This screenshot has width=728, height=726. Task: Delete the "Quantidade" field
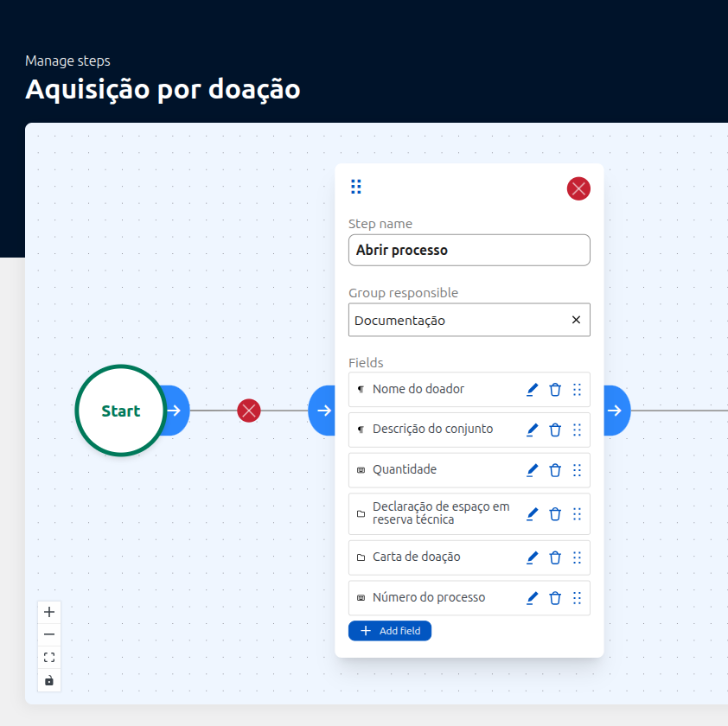click(x=554, y=469)
